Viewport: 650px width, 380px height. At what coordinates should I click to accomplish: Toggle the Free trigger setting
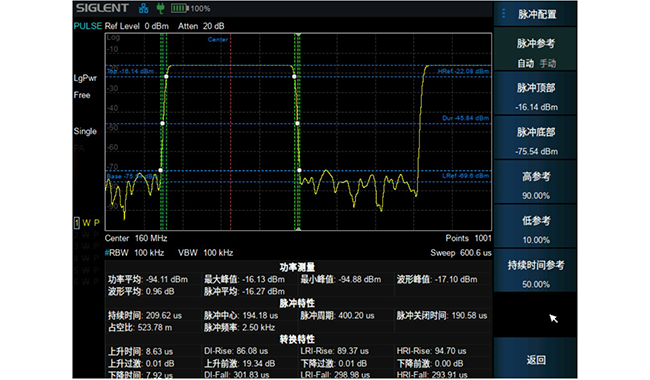point(82,95)
